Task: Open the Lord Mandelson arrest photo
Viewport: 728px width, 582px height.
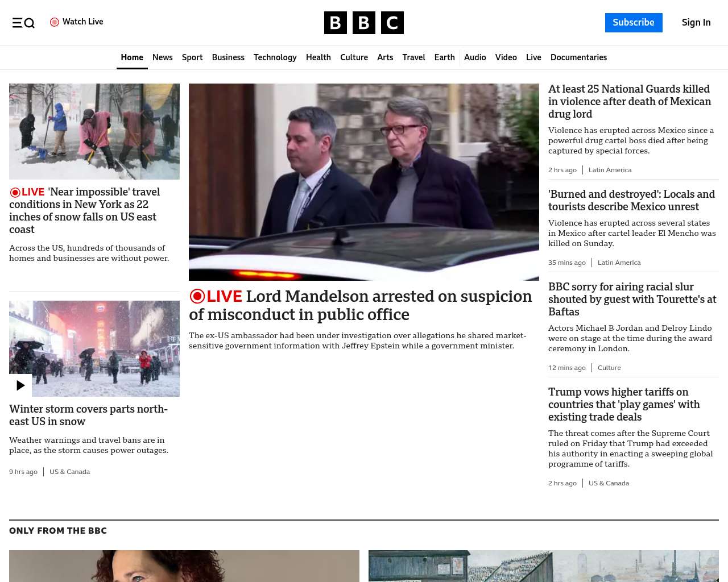Action: 364,182
